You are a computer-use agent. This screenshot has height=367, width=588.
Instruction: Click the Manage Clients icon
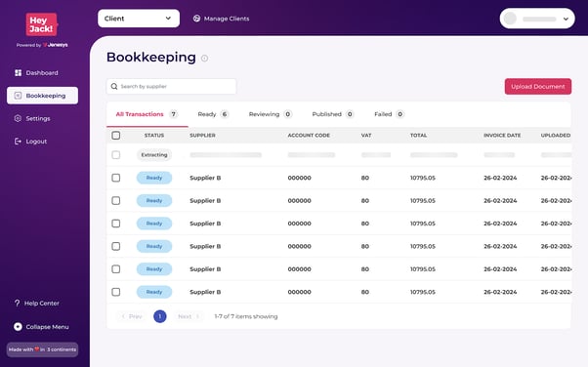click(x=196, y=19)
